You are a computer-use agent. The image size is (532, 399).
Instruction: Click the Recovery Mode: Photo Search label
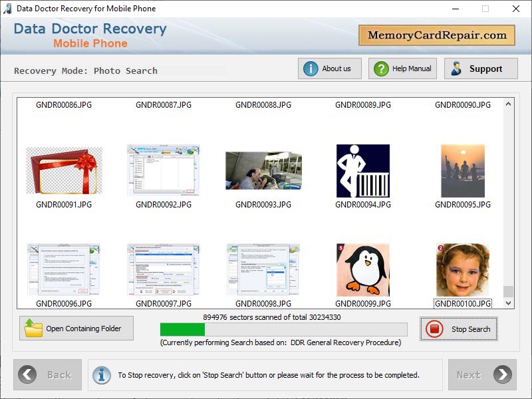tap(86, 70)
